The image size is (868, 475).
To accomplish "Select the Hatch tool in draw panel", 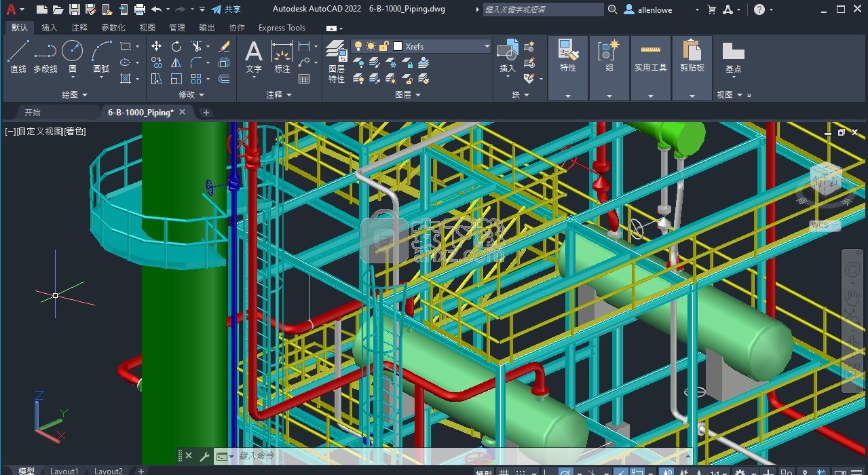I will coord(126,79).
